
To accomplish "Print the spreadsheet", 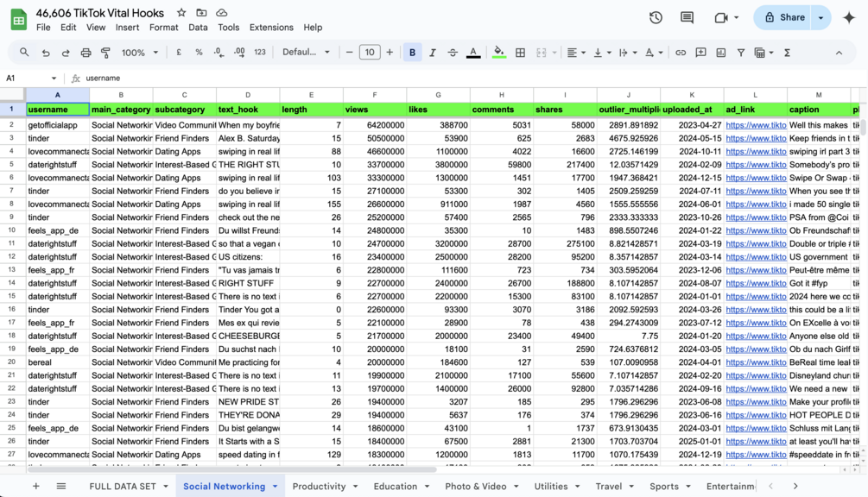I will tap(86, 53).
